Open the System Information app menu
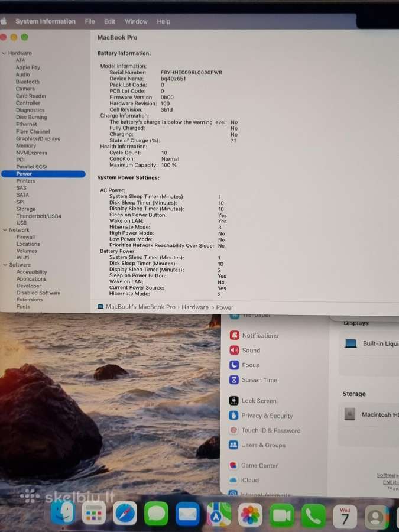 point(46,21)
